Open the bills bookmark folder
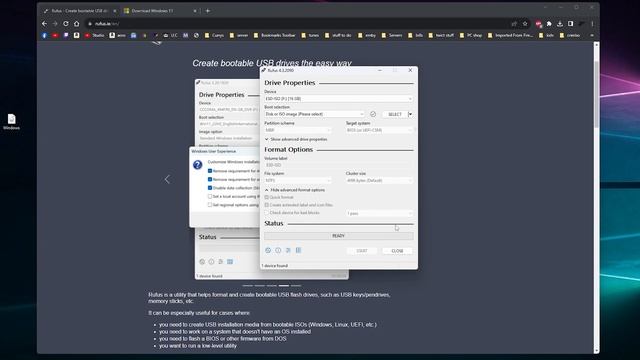Image resolution: width=640 pixels, height=360 pixels. [416, 36]
